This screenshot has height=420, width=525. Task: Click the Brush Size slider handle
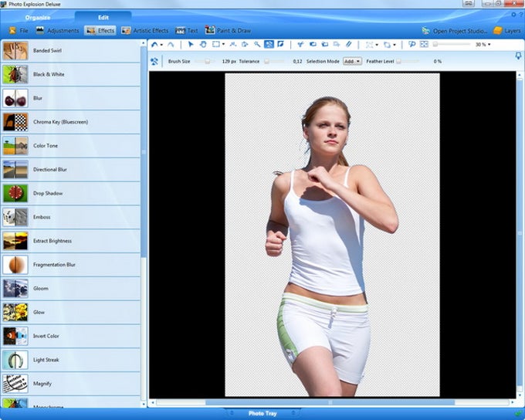tap(208, 61)
